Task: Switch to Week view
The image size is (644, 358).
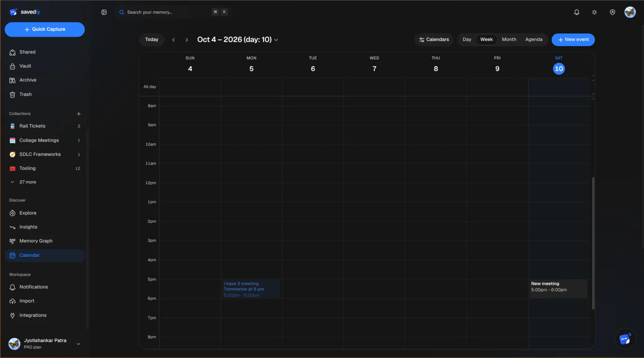Action: [486, 40]
